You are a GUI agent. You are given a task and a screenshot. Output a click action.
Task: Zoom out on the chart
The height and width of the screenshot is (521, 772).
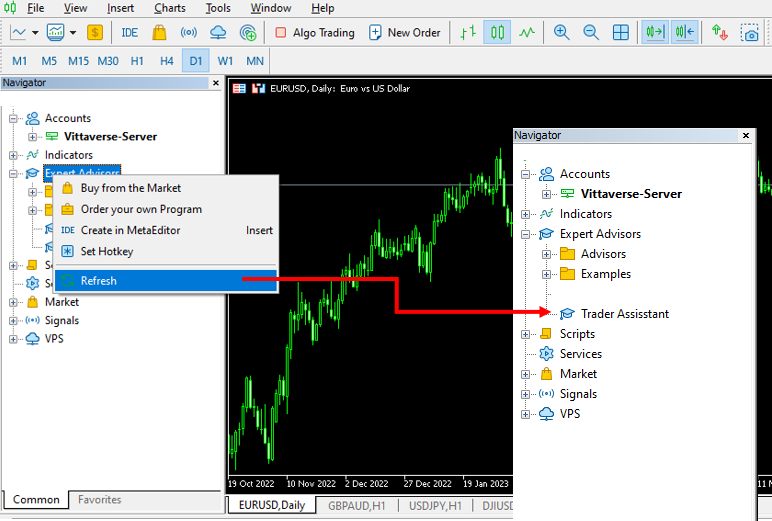click(591, 33)
